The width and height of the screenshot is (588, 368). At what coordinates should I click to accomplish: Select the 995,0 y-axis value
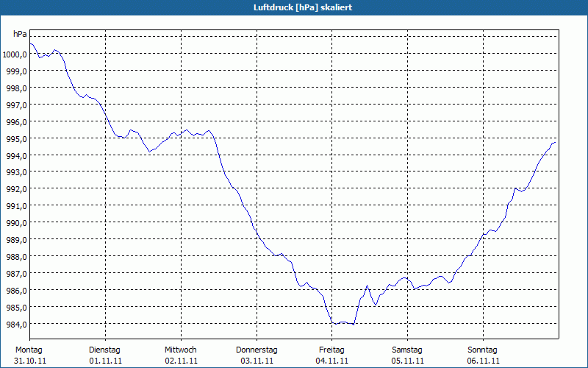click(17, 139)
